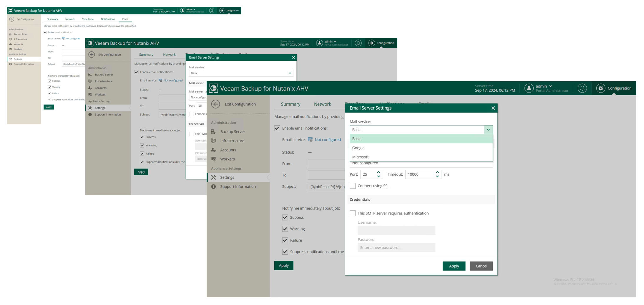Uncheck Warning notification in front window

coord(285,229)
